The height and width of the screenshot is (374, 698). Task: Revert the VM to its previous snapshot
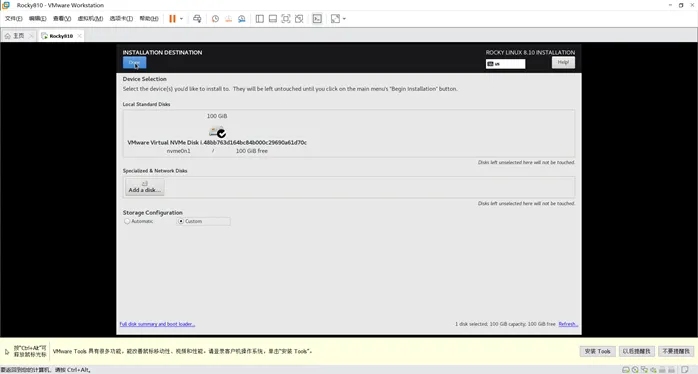tap(228, 19)
